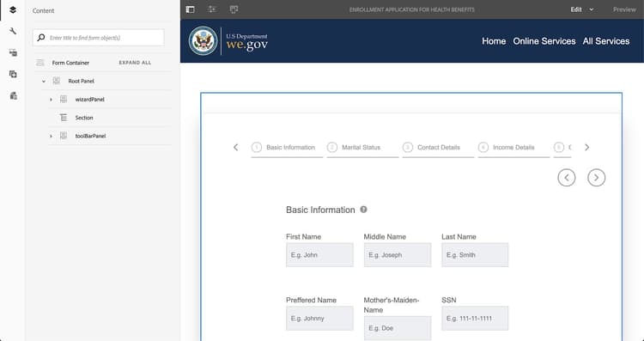The height and width of the screenshot is (341, 644).
Task: Open the Data Sources icon in left rail
Action: [x=13, y=95]
